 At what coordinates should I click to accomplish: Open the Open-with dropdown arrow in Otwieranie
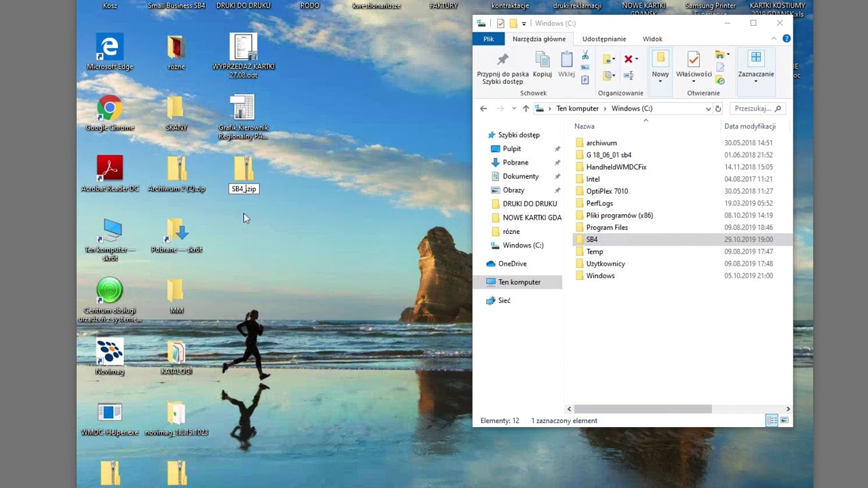click(x=728, y=54)
